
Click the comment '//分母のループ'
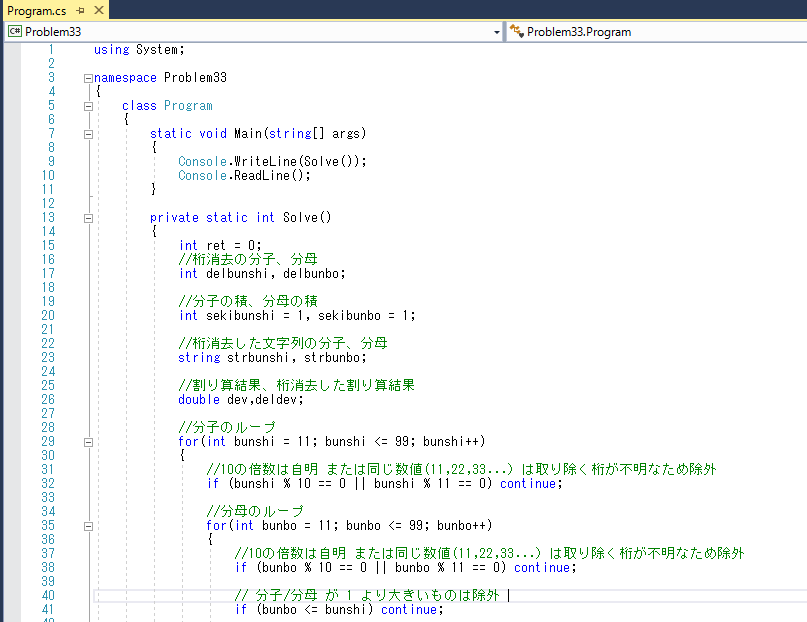[255, 511]
